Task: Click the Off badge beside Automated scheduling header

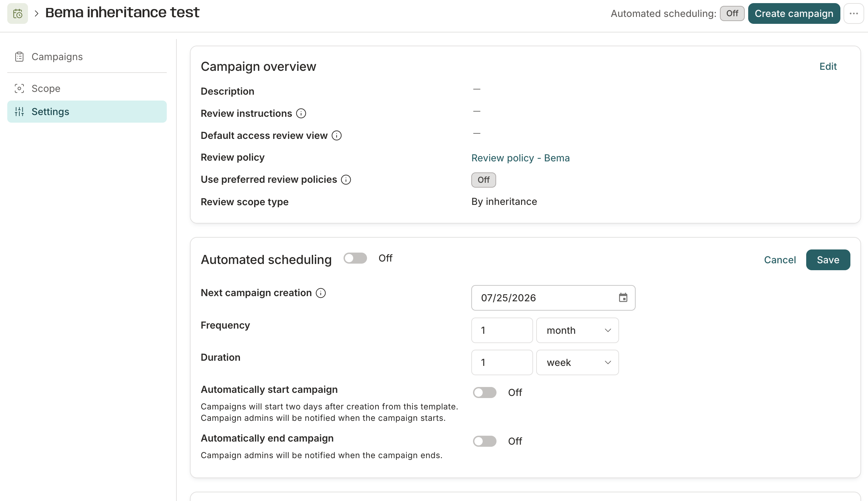Action: (732, 13)
